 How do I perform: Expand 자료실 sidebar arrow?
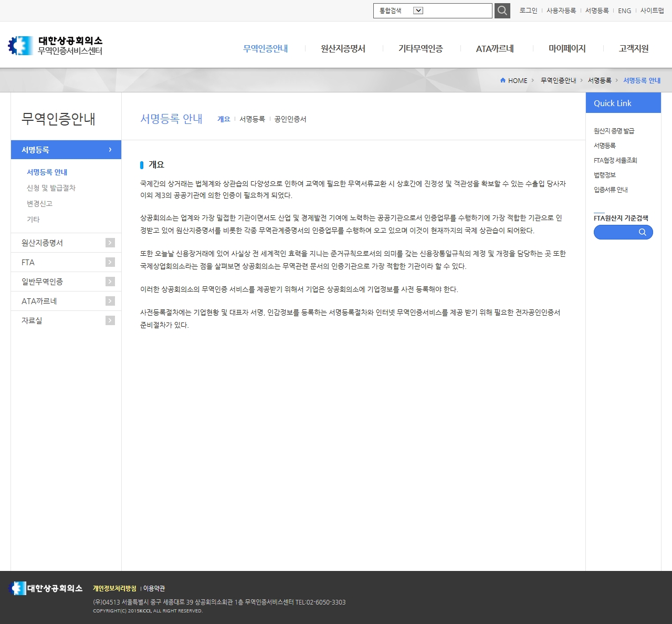[110, 320]
